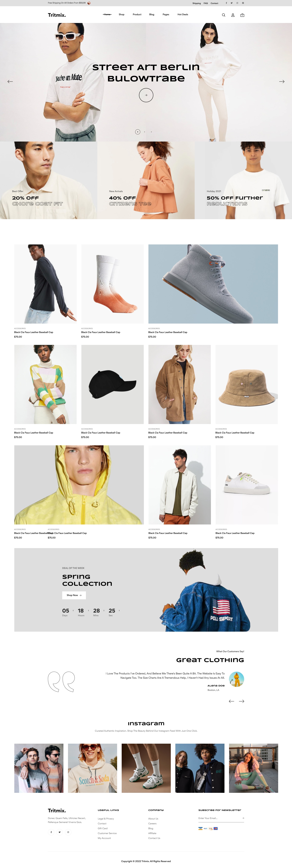Open the user account icon
Viewport: 292px width, 868px height.
coord(233,15)
